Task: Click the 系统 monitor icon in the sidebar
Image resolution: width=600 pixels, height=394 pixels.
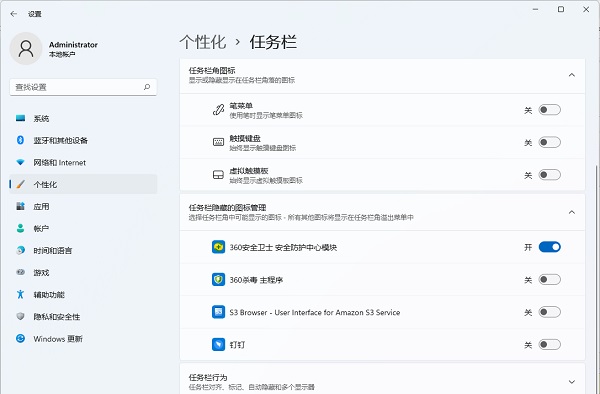Action: click(21, 118)
